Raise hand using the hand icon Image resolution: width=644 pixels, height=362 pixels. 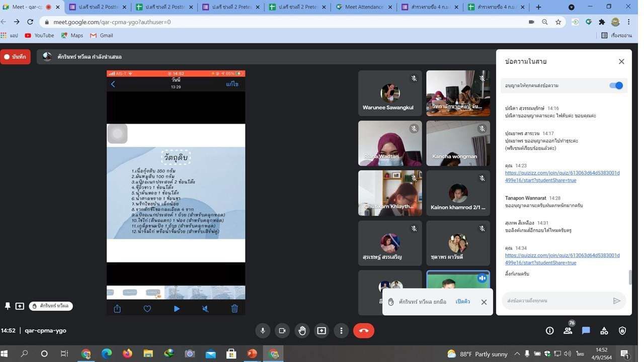click(x=302, y=330)
